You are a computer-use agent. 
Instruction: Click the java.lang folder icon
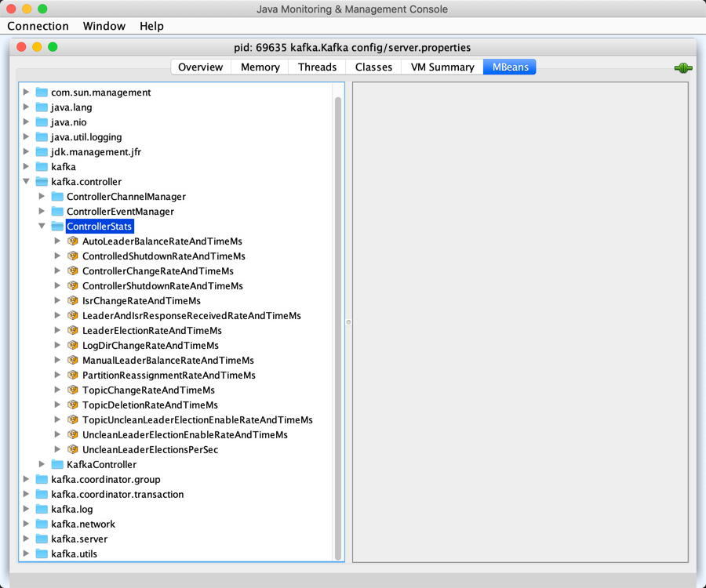pos(42,107)
